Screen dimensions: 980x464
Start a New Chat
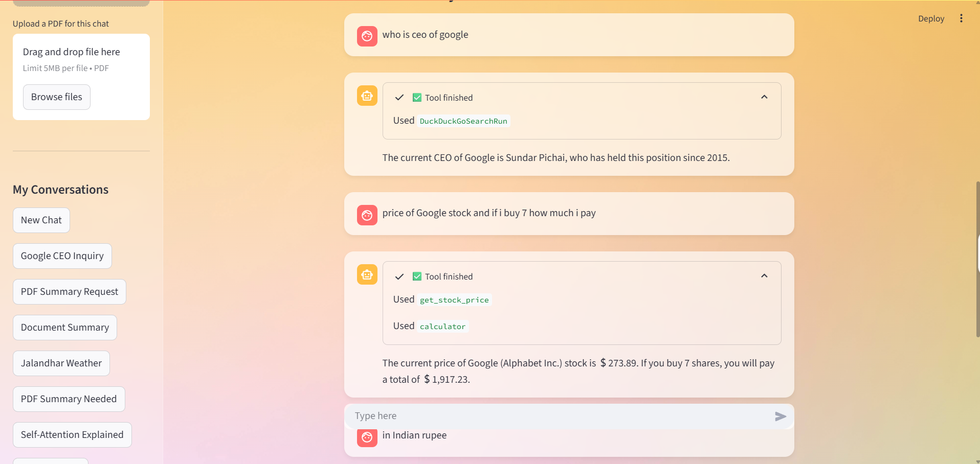41,220
